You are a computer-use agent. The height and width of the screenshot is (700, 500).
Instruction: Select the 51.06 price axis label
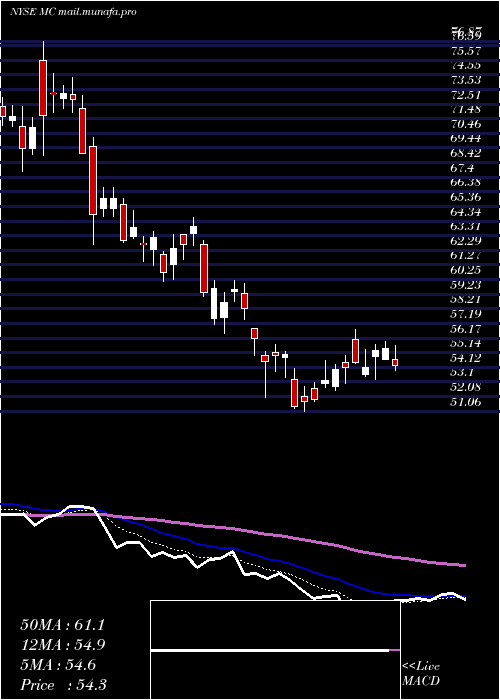tap(466, 402)
